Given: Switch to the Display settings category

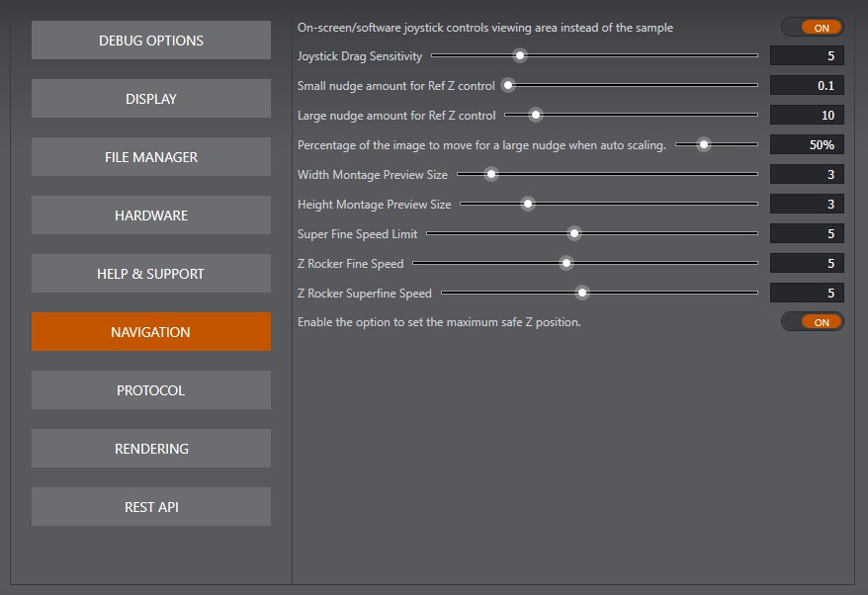Looking at the screenshot, I should [x=150, y=99].
